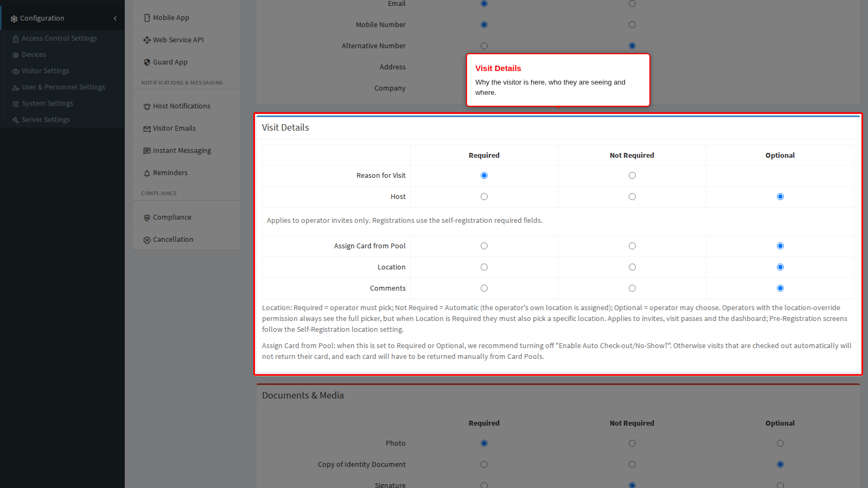868x488 pixels.
Task: Click the Web Service API icon
Action: pyautogui.click(x=147, y=40)
